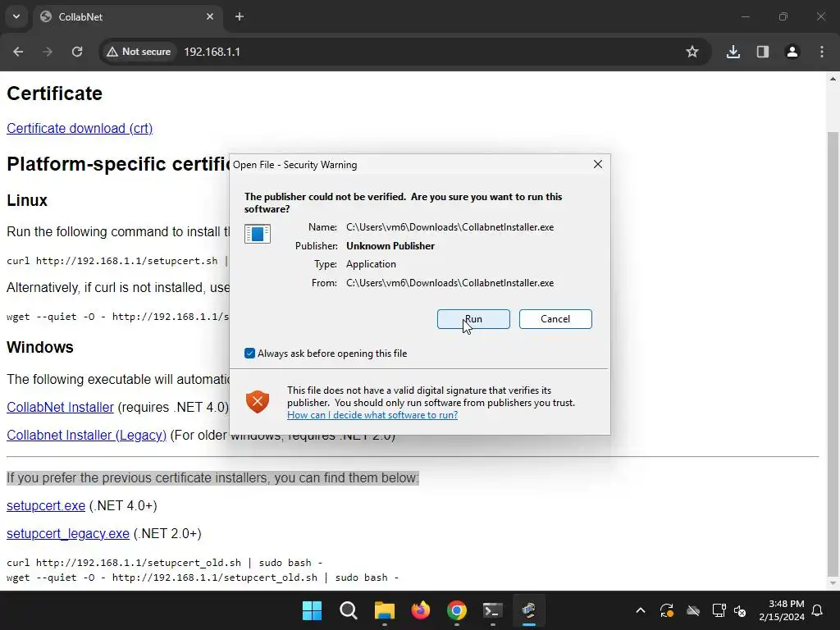Open a new browser tab
The image size is (840, 630).
(240, 16)
